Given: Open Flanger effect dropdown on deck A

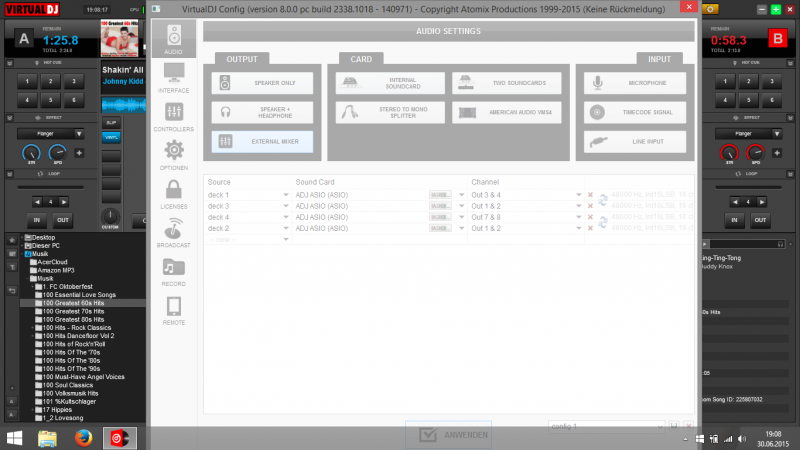Looking at the screenshot, I should pos(79,134).
